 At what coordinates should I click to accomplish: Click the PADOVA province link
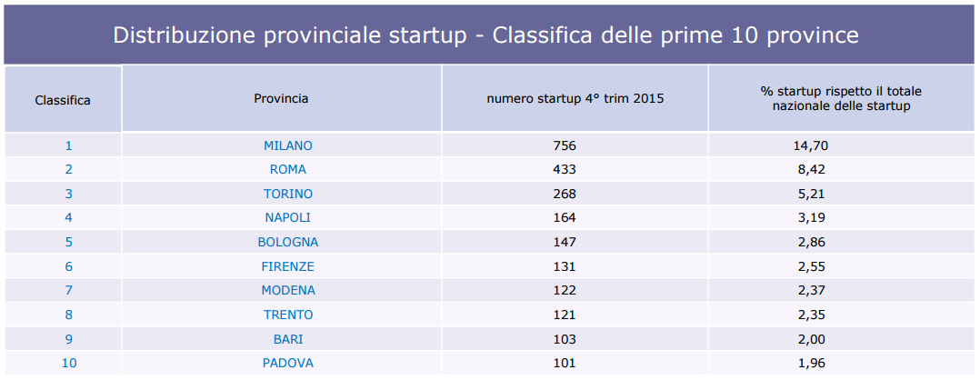coord(287,363)
